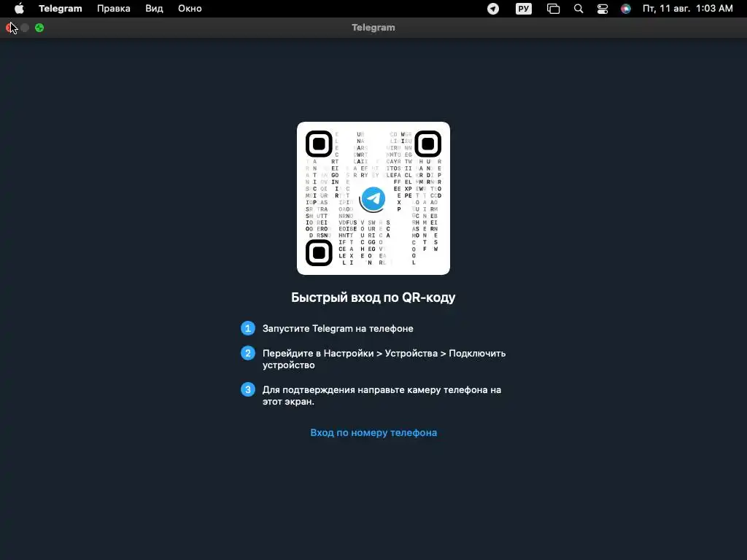Click the red close window button

(10, 28)
